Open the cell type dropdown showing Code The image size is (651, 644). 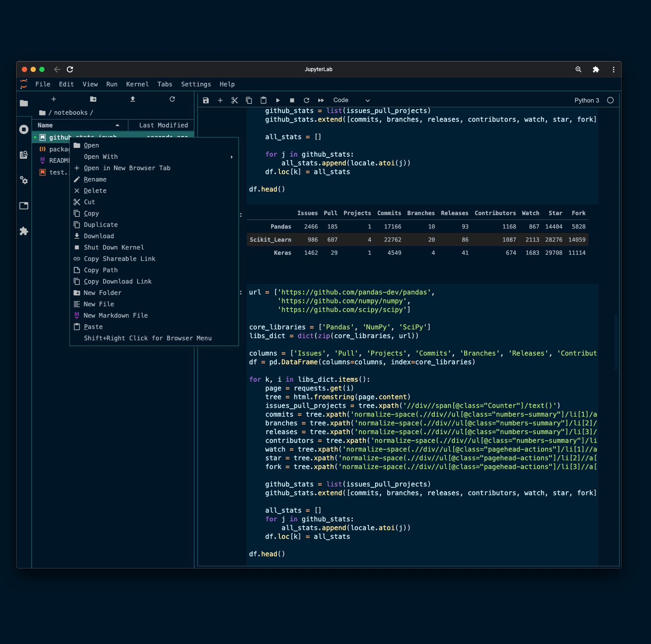[352, 100]
